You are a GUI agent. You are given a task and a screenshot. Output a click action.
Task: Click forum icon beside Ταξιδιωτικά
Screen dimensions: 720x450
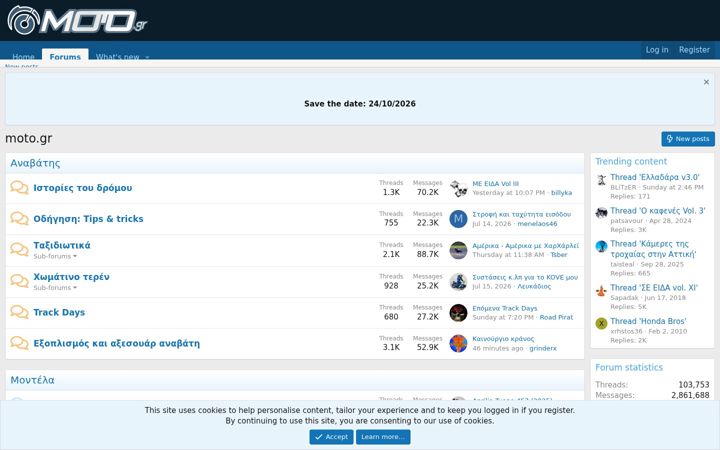click(19, 249)
